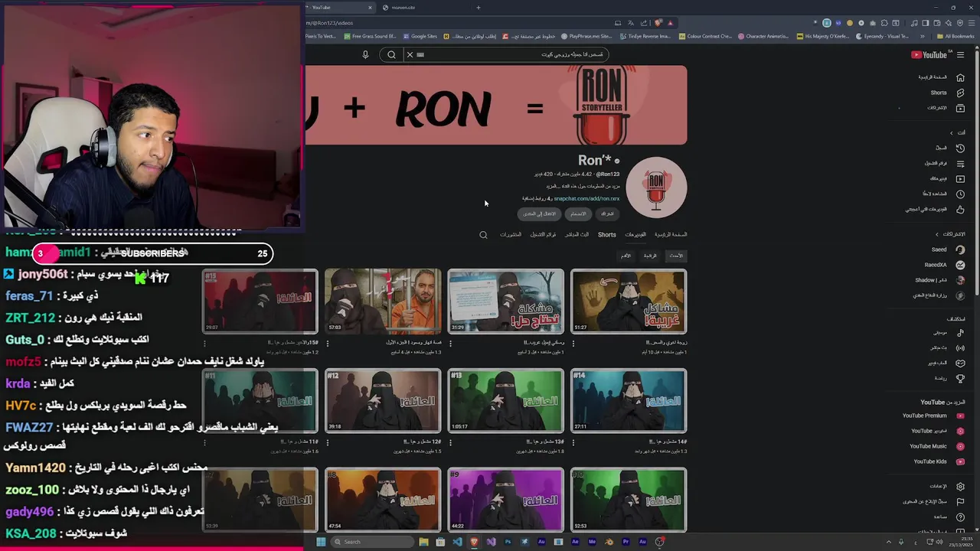Viewport: 980px width, 551px height.
Task: Open episode #13 thumbnail, 1:05:17
Action: 505,401
